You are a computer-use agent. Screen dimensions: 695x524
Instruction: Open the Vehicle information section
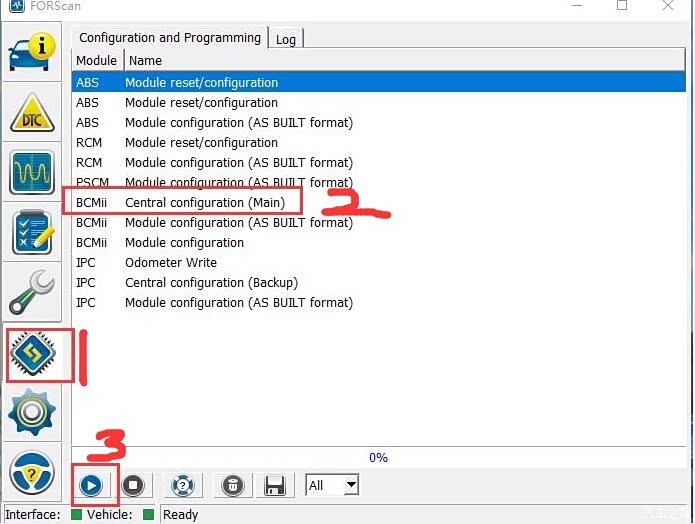(32, 53)
